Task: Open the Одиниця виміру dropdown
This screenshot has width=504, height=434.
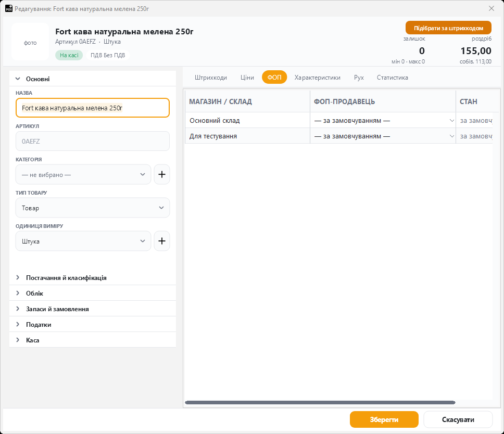Action: (x=83, y=241)
